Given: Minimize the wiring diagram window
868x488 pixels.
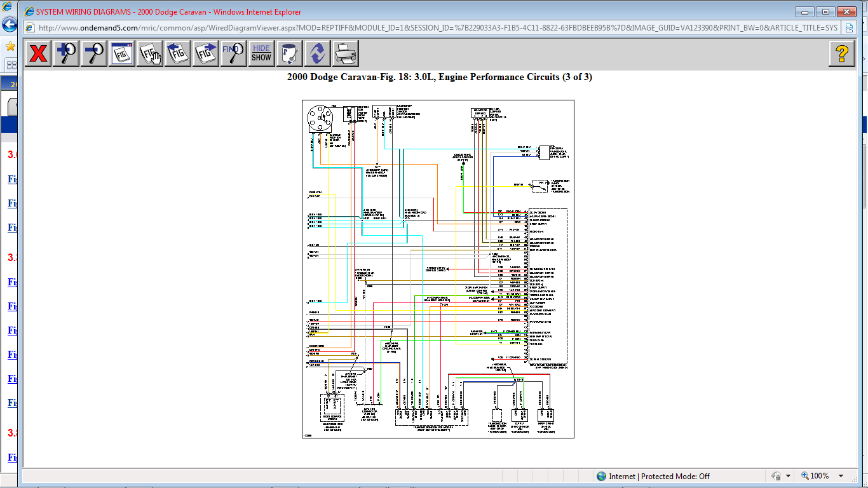Looking at the screenshot, I should click(805, 11).
